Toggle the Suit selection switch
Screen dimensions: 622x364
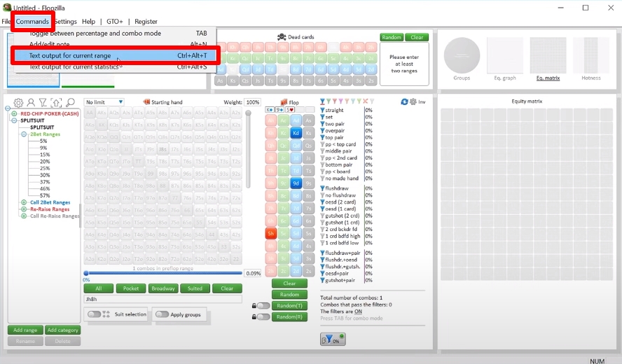[93, 314]
